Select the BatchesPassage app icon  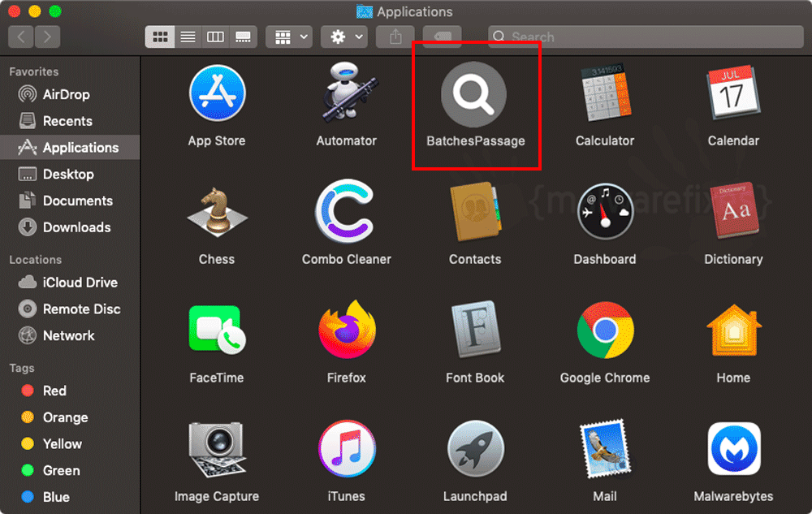click(474, 94)
